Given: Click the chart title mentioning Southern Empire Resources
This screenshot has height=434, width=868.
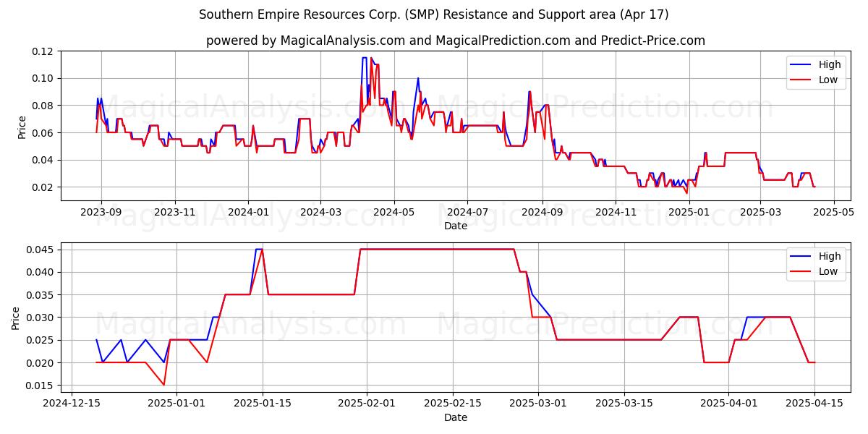Looking at the screenshot, I should pyautogui.click(x=434, y=14).
